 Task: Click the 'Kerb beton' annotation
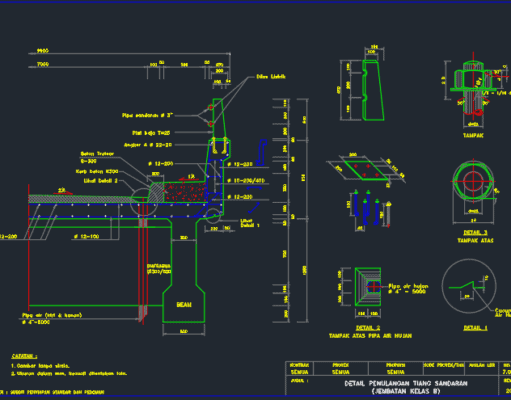pyautogui.click(x=97, y=172)
